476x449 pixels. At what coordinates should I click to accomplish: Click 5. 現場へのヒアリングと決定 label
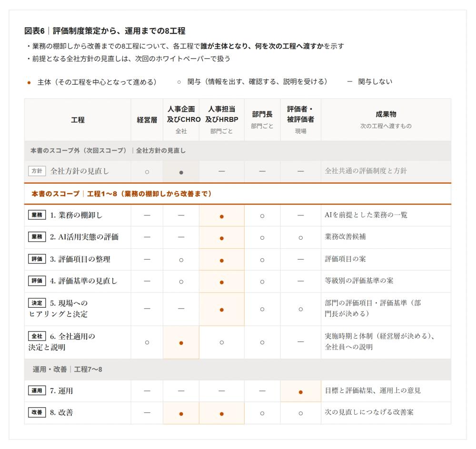point(58,309)
